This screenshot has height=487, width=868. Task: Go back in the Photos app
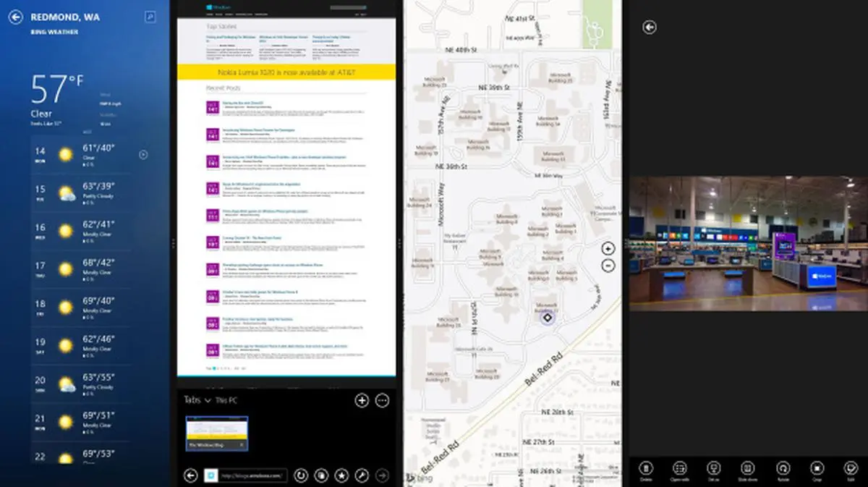(x=650, y=27)
